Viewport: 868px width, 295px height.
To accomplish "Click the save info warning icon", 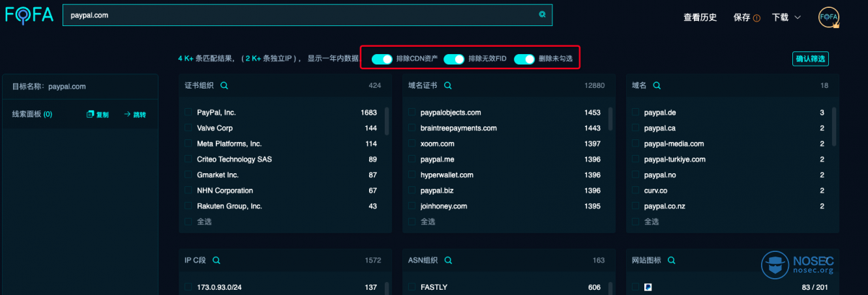I will click(x=756, y=18).
